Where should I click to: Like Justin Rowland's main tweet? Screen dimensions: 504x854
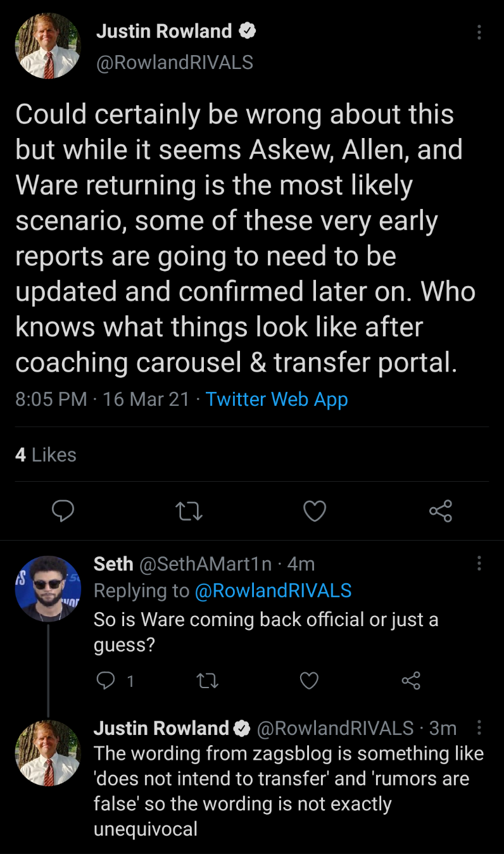click(315, 511)
